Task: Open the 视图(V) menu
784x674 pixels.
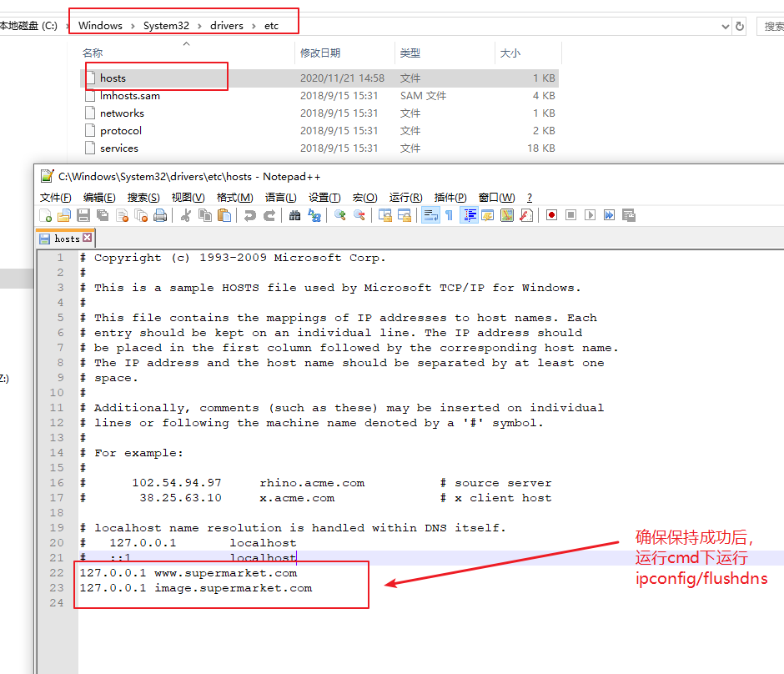Action: tap(188, 198)
